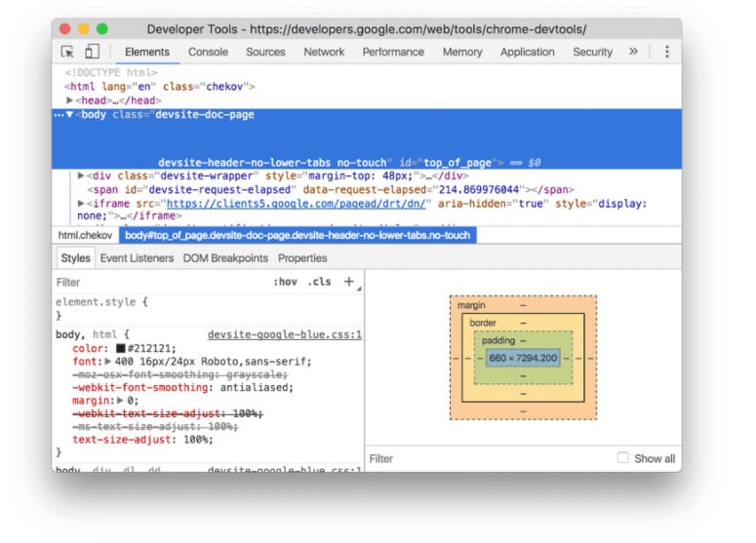Maximize the Developer Tools window
The image size is (756, 543).
[x=102, y=29]
